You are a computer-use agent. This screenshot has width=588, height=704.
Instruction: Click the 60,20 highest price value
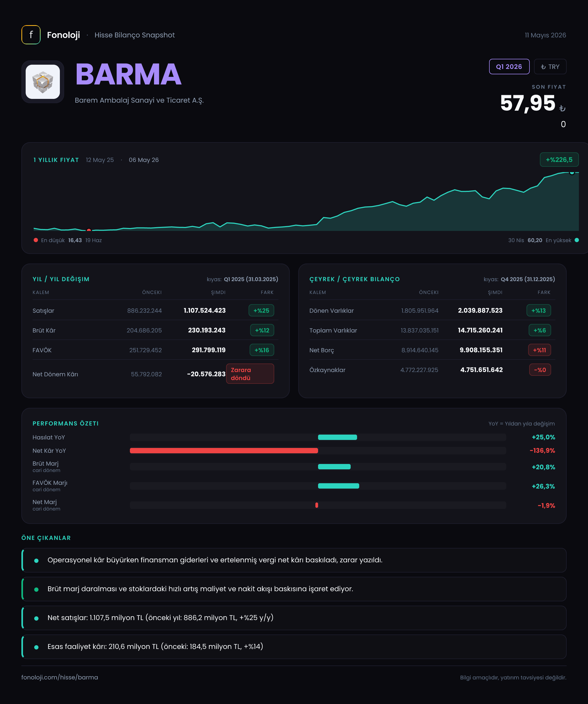pyautogui.click(x=535, y=240)
